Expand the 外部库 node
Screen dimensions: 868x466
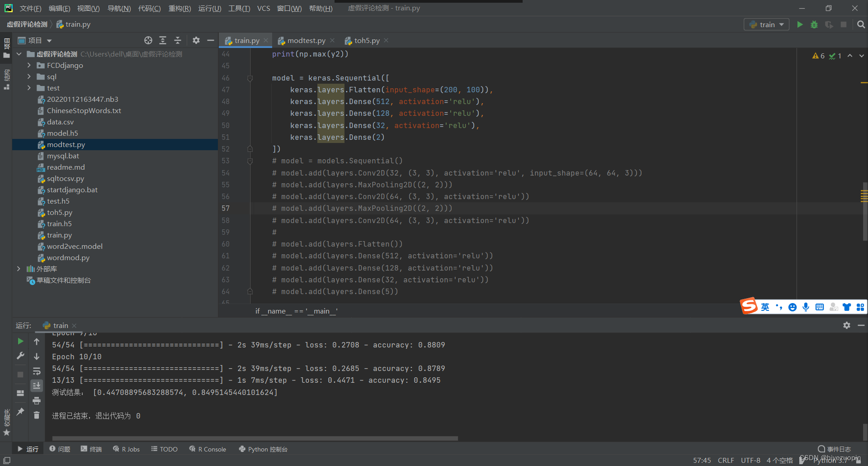click(19, 269)
